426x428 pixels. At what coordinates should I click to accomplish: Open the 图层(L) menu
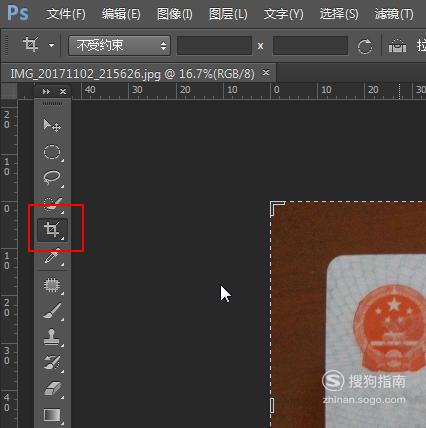point(228,14)
